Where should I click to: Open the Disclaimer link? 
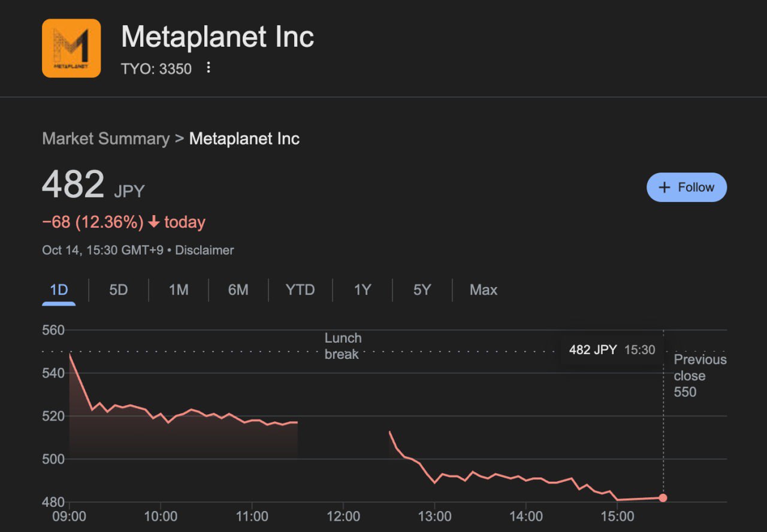204,250
